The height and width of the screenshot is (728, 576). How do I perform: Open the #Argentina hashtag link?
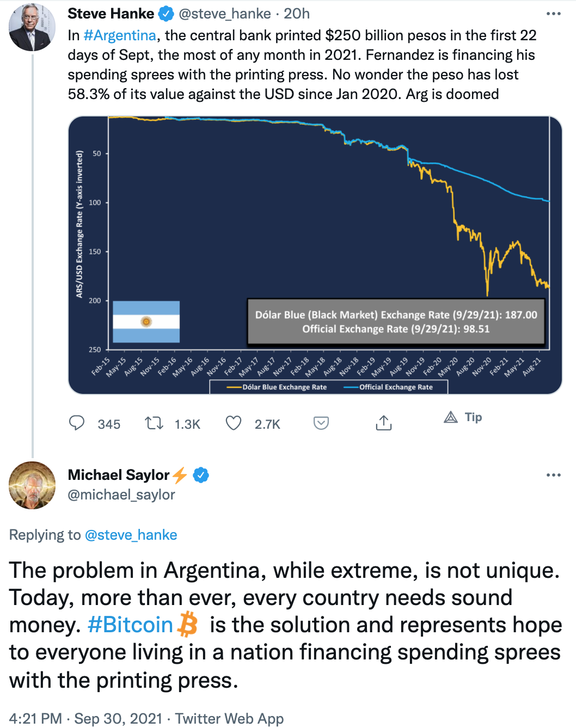[x=120, y=35]
